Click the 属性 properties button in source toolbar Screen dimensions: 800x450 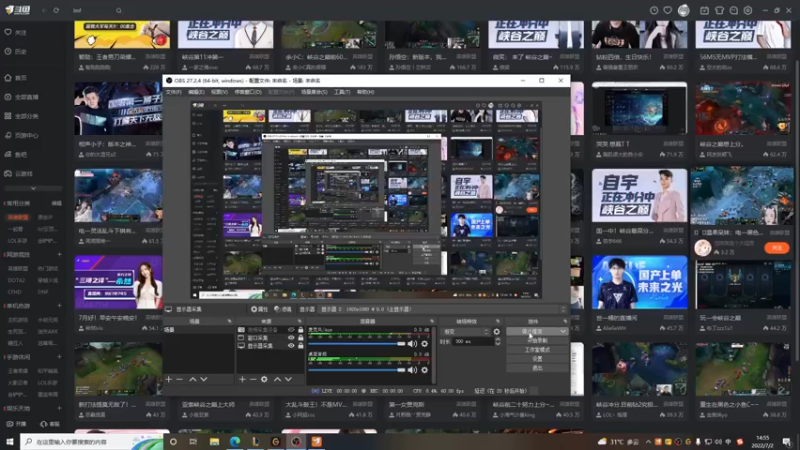[259, 309]
